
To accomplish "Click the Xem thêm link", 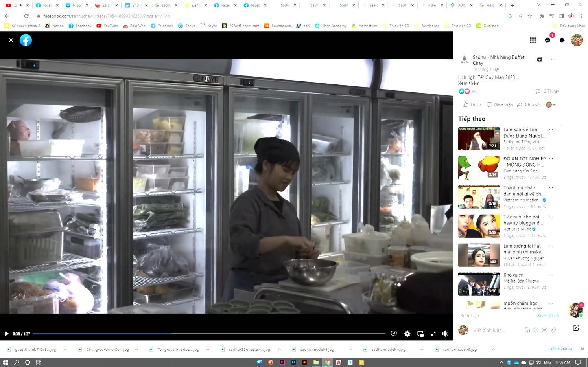I will 469,83.
